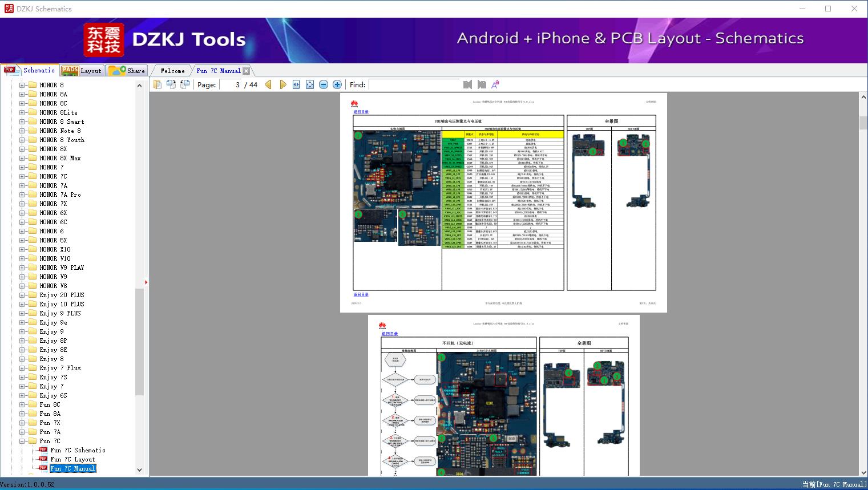This screenshot has height=490, width=868.
Task: Click the Find text input field
Action: (x=414, y=84)
